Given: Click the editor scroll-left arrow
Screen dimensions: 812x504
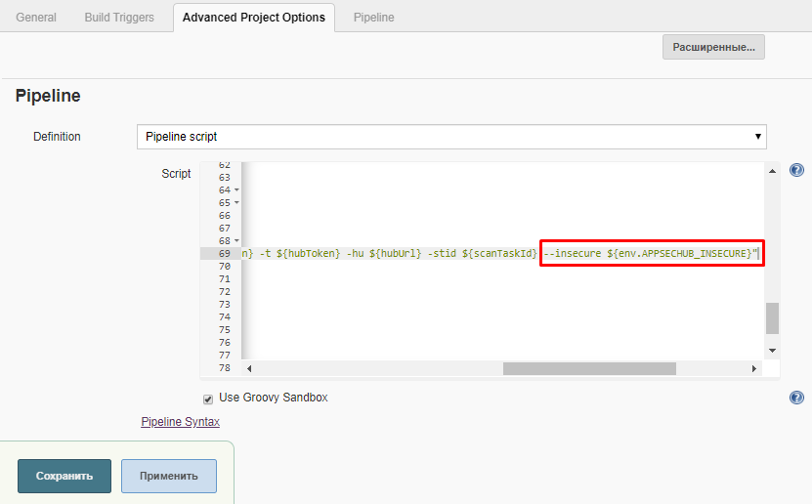Looking at the screenshot, I should tap(247, 369).
